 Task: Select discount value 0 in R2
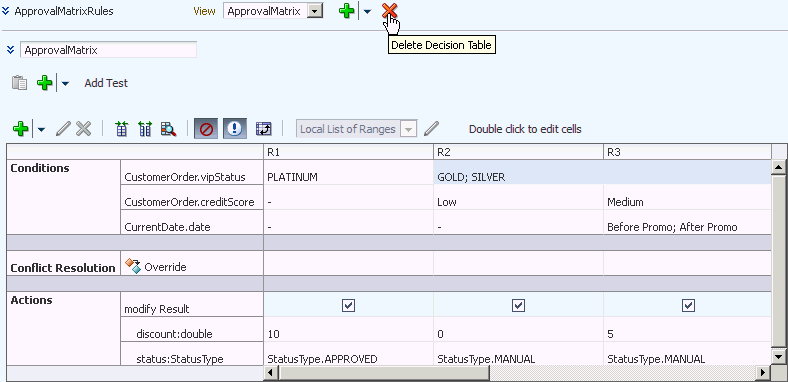[x=518, y=329]
